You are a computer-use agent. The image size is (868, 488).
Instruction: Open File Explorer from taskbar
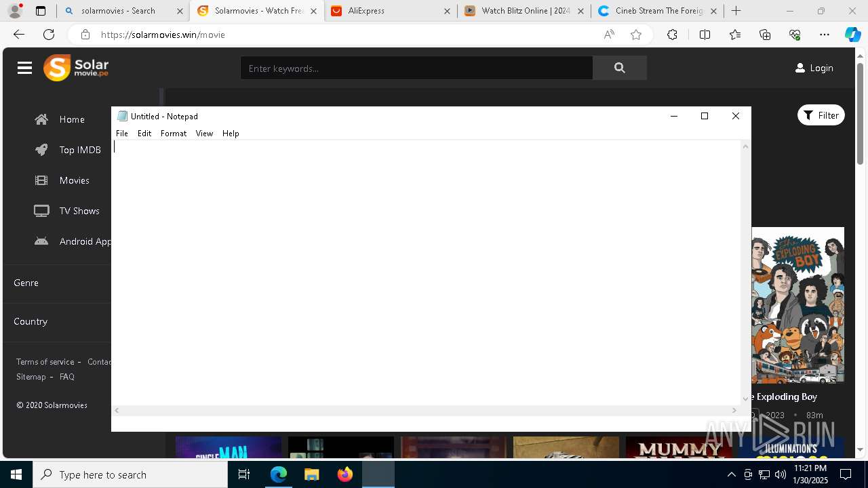pyautogui.click(x=312, y=474)
